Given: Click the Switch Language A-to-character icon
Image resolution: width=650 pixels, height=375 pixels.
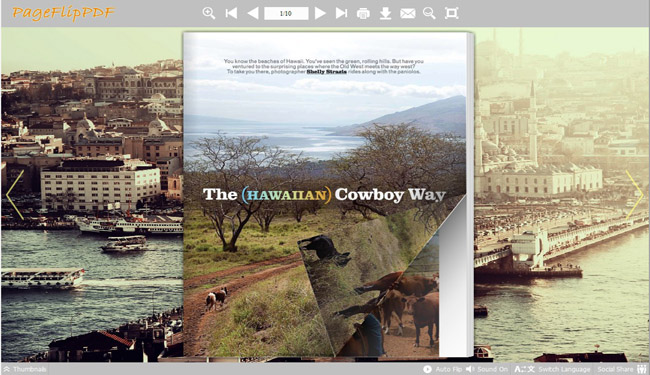Looking at the screenshot, I should point(525,369).
